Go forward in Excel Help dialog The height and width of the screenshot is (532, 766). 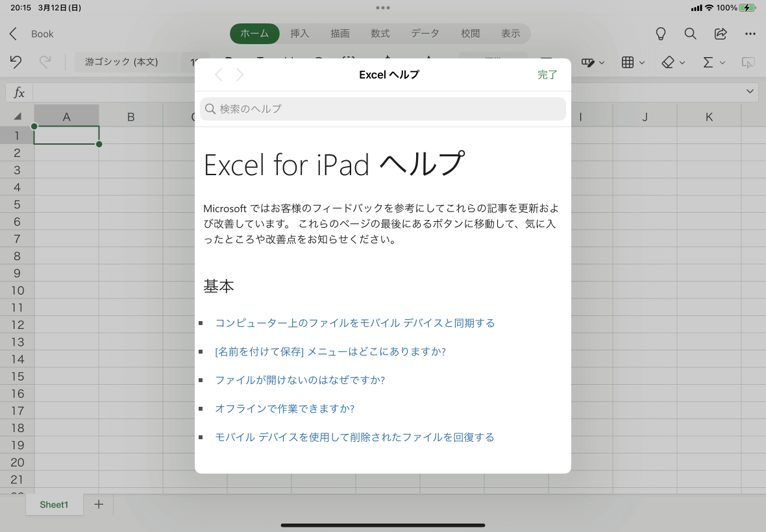click(240, 75)
